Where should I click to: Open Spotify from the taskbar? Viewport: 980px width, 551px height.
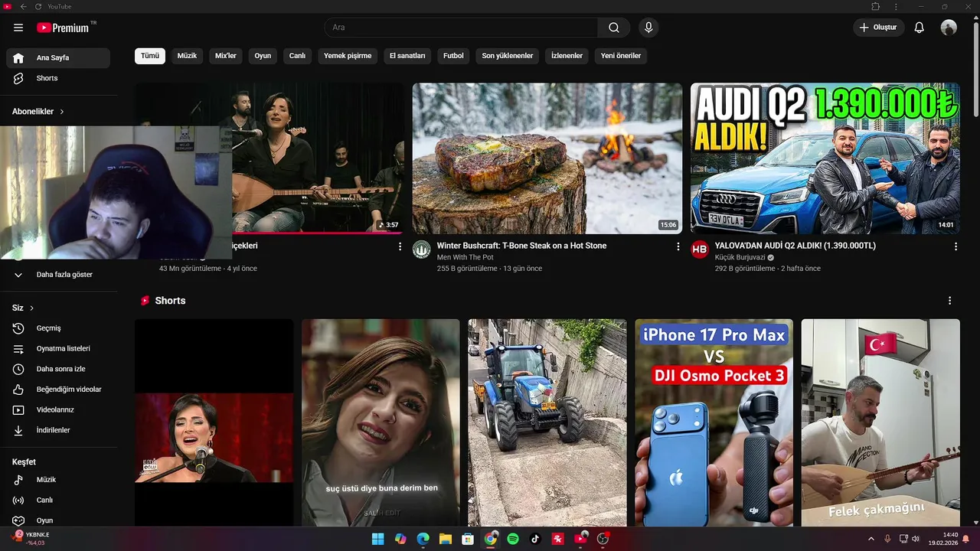point(513,539)
